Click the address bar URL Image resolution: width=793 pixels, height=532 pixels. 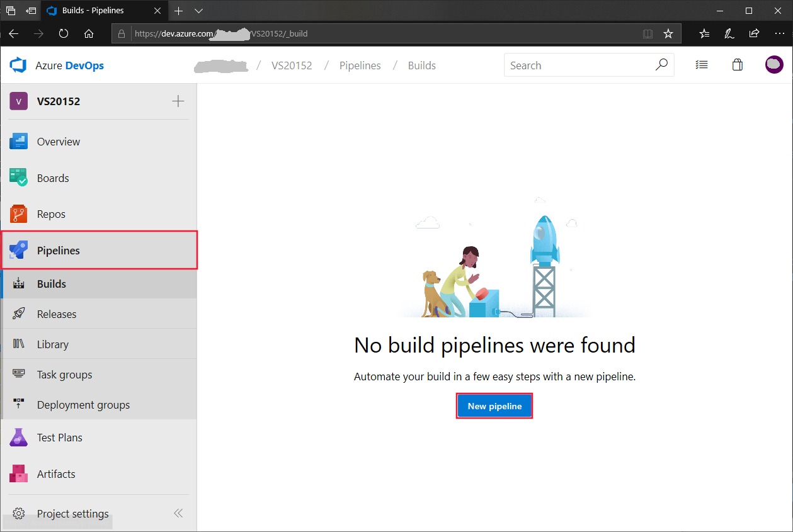(x=221, y=33)
